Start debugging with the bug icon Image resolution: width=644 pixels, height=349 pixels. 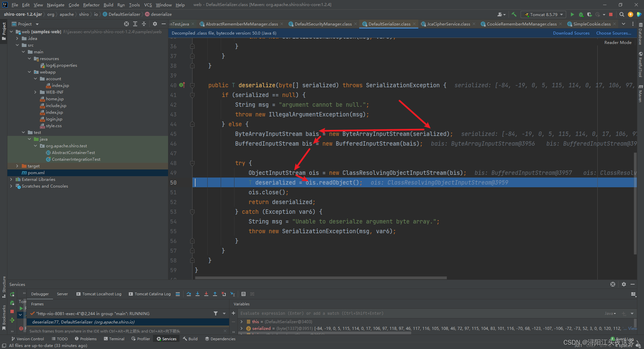click(x=581, y=14)
